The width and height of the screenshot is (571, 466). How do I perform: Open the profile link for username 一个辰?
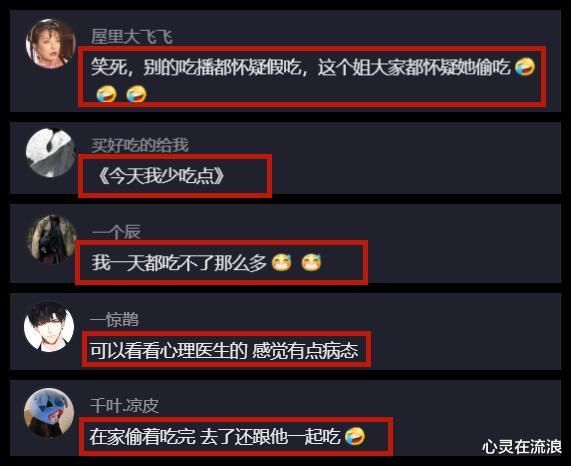116,232
